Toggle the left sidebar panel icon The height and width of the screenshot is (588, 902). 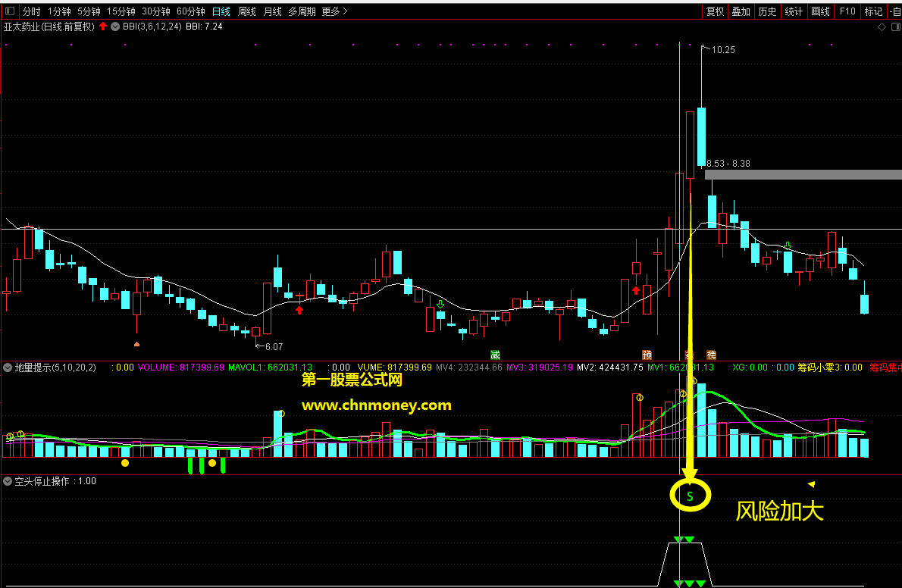tap(10, 11)
